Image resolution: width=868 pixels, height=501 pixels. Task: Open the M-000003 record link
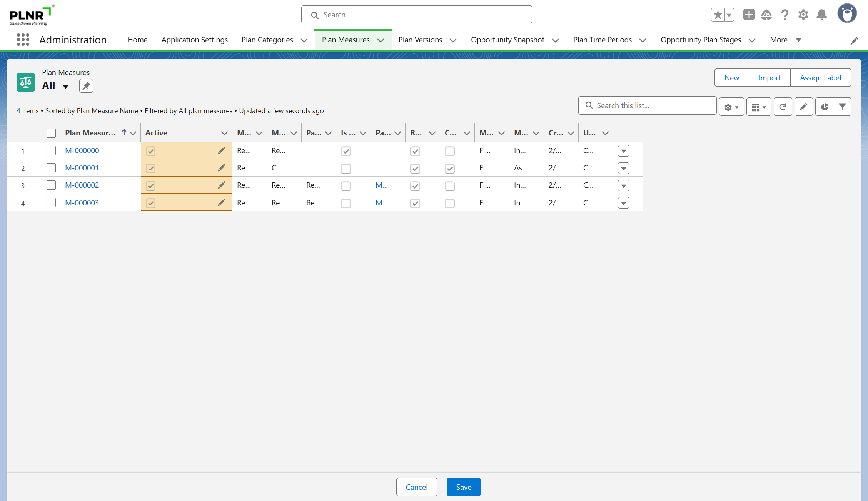coord(82,203)
